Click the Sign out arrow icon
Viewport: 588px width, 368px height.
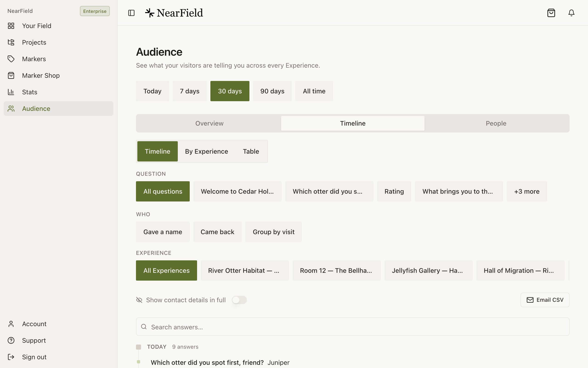click(11, 357)
